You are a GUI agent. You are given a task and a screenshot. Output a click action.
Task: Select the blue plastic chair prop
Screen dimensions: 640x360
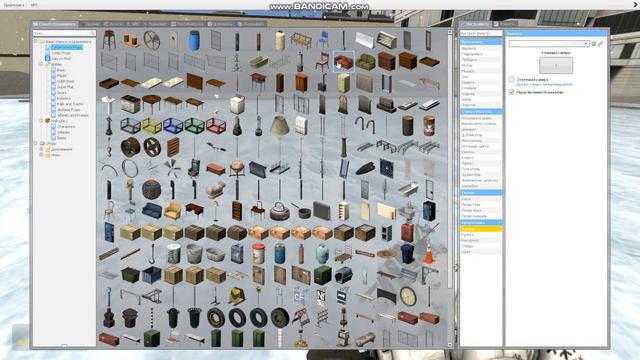322,40
